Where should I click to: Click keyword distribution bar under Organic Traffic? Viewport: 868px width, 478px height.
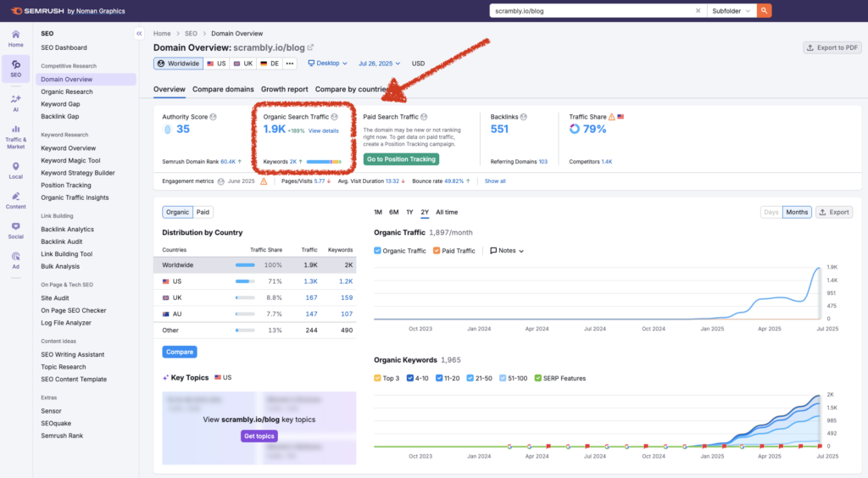point(324,162)
